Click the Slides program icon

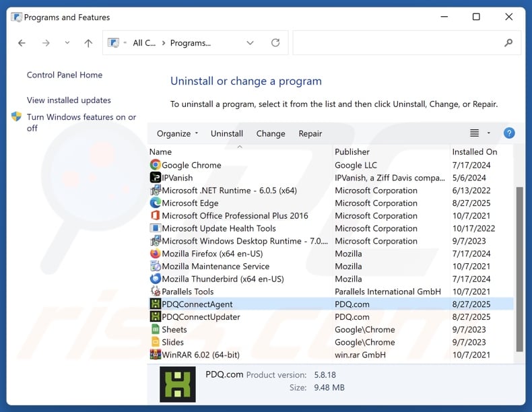(155, 342)
